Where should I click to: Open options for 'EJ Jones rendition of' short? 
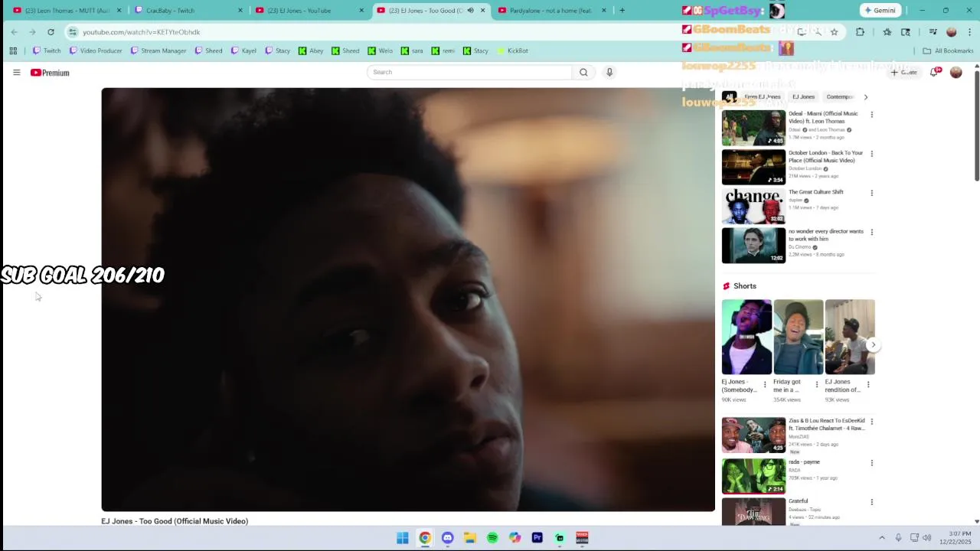tap(867, 384)
